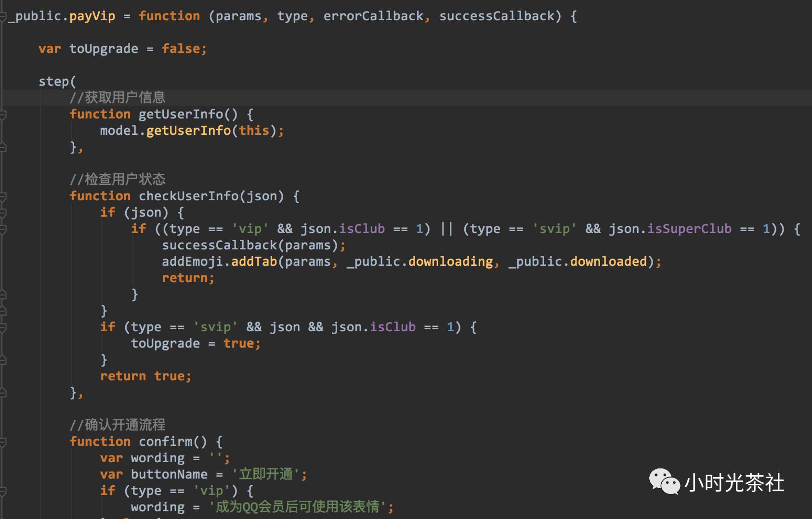Click the comment '//获取用户信息'

tap(118, 98)
